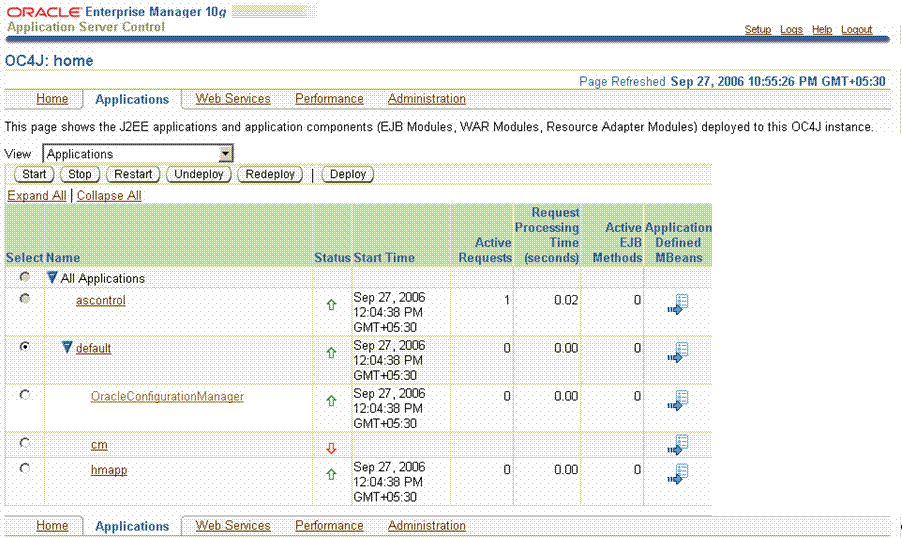Open the Help link
The width and height of the screenshot is (902, 538).
pyautogui.click(x=822, y=29)
